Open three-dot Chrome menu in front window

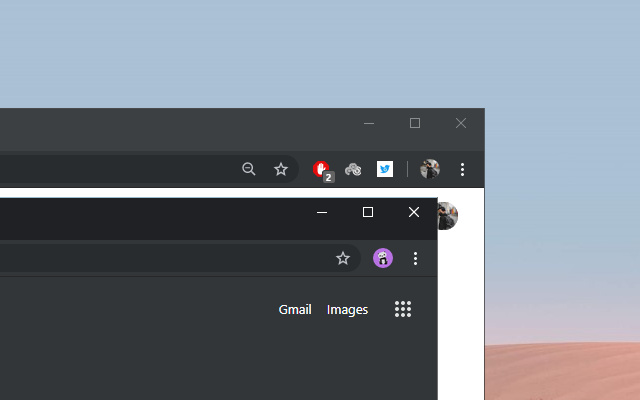tap(416, 258)
